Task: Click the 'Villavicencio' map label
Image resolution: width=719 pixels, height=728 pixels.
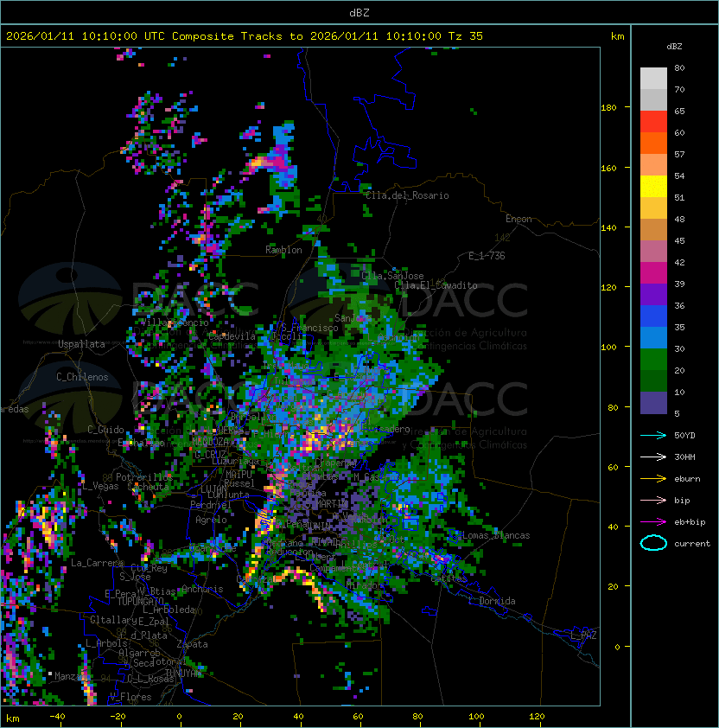Action: (x=175, y=322)
